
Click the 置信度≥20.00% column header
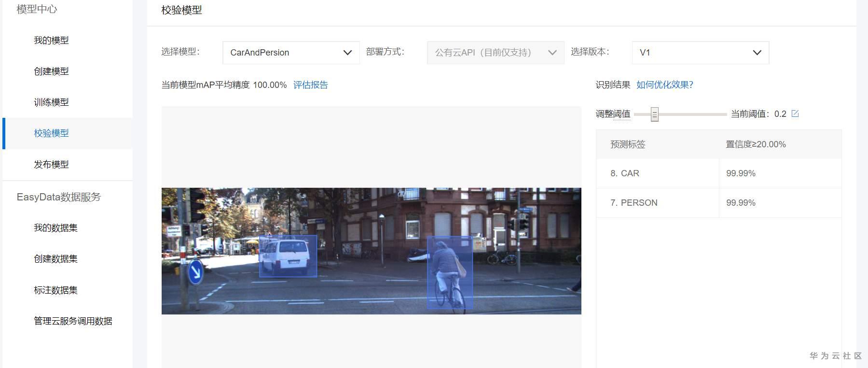pos(756,144)
